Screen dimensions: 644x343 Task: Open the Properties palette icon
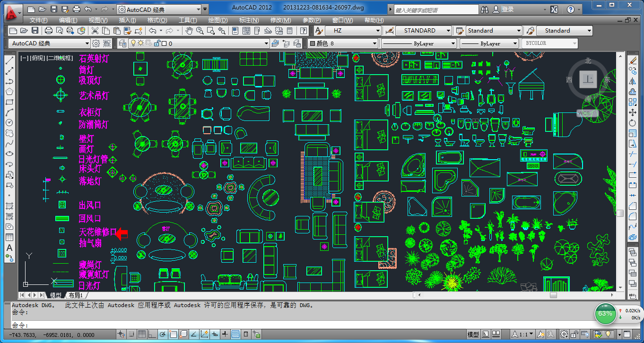point(235,31)
